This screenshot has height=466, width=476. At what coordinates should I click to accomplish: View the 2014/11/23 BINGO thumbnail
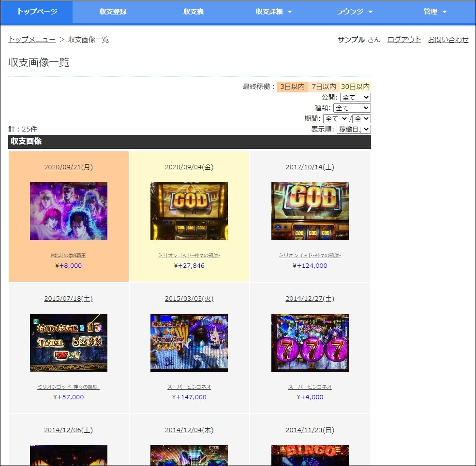click(310, 455)
